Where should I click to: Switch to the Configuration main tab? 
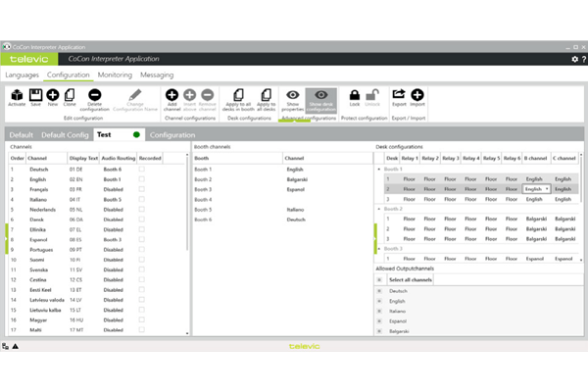(69, 75)
